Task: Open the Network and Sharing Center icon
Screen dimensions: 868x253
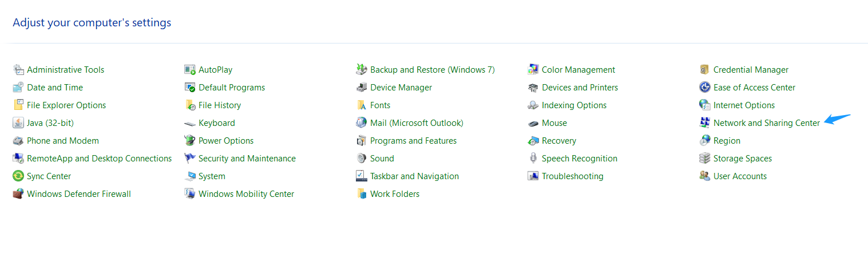Action: point(704,123)
